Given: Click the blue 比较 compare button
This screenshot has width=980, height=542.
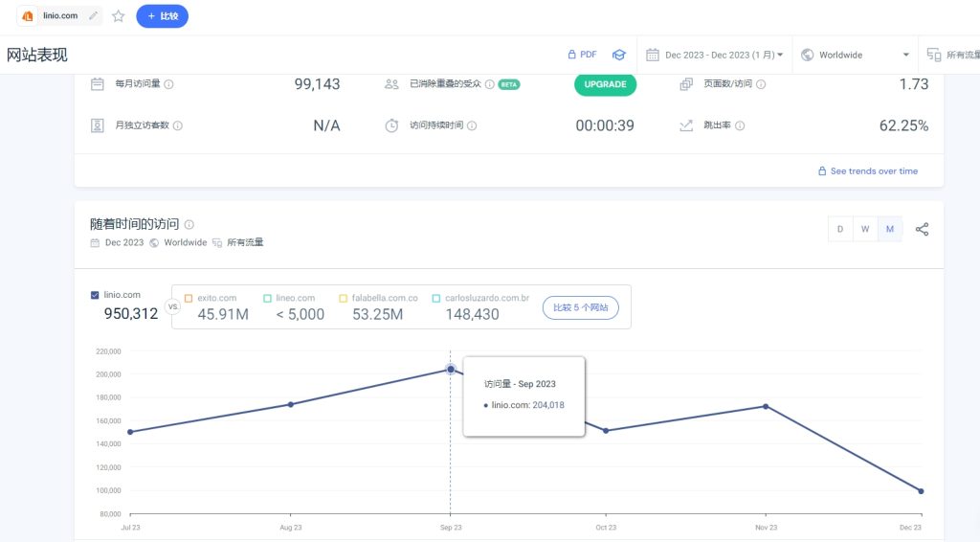Looking at the screenshot, I should click(x=163, y=16).
